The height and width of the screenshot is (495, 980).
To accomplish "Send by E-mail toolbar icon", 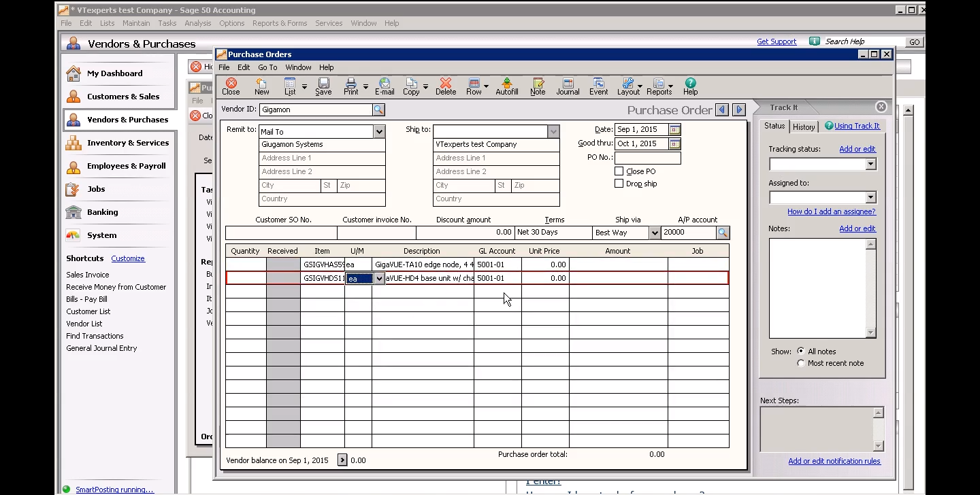I will pos(385,86).
